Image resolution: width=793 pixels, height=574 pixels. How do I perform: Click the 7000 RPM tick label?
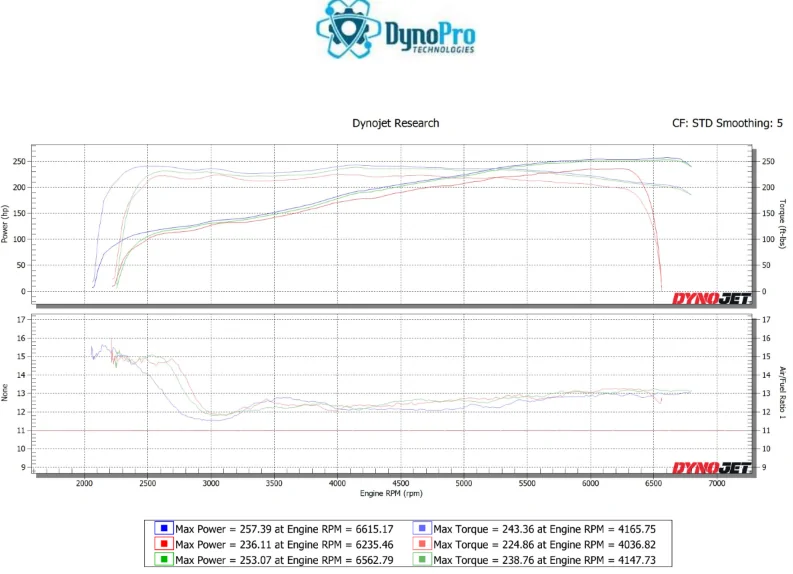pyautogui.click(x=717, y=483)
